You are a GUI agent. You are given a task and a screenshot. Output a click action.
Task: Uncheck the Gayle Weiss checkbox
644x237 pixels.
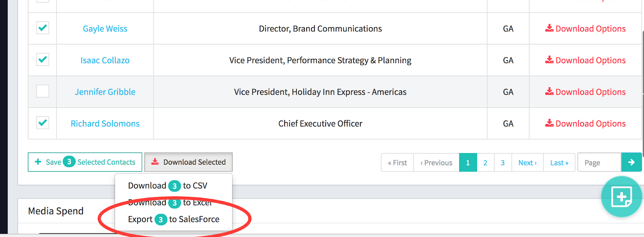pos(43,28)
